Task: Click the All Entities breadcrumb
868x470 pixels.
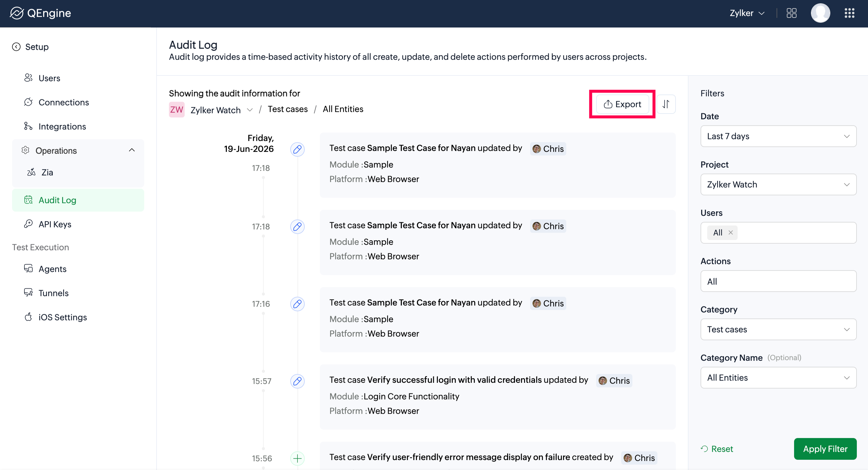Action: pyautogui.click(x=343, y=109)
